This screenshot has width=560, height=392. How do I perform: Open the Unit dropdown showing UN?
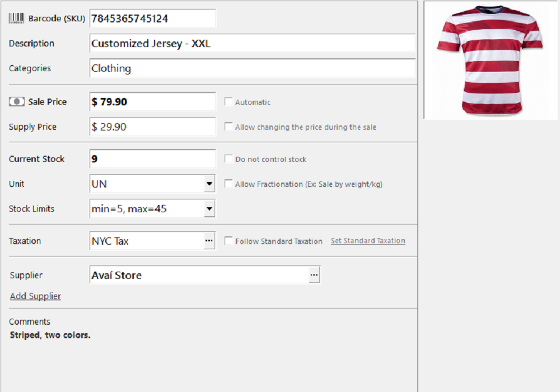[x=209, y=184]
